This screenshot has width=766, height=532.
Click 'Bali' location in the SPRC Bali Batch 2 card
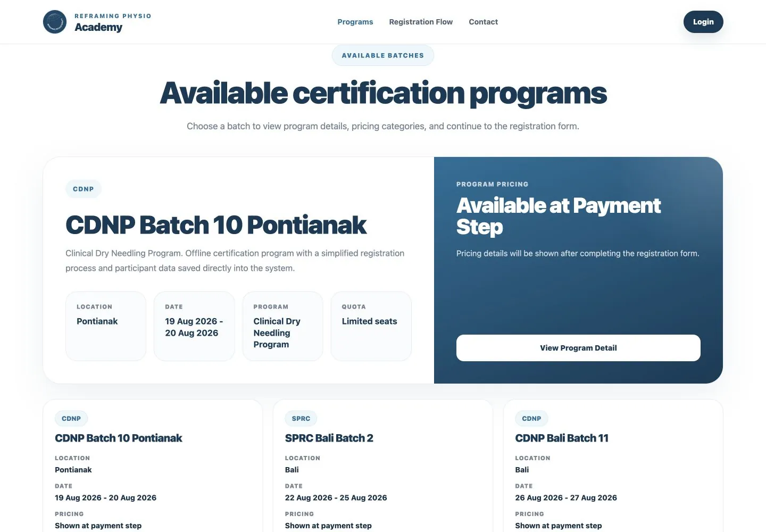pyautogui.click(x=292, y=470)
